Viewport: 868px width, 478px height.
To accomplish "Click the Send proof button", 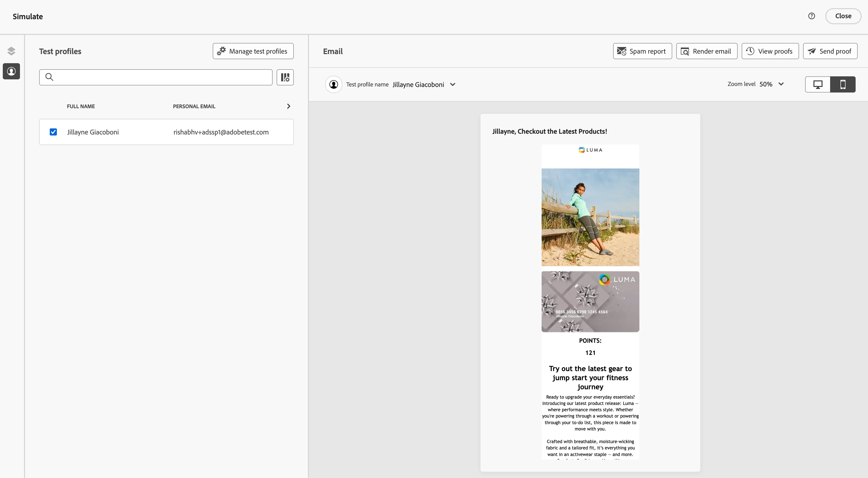I will pos(830,51).
